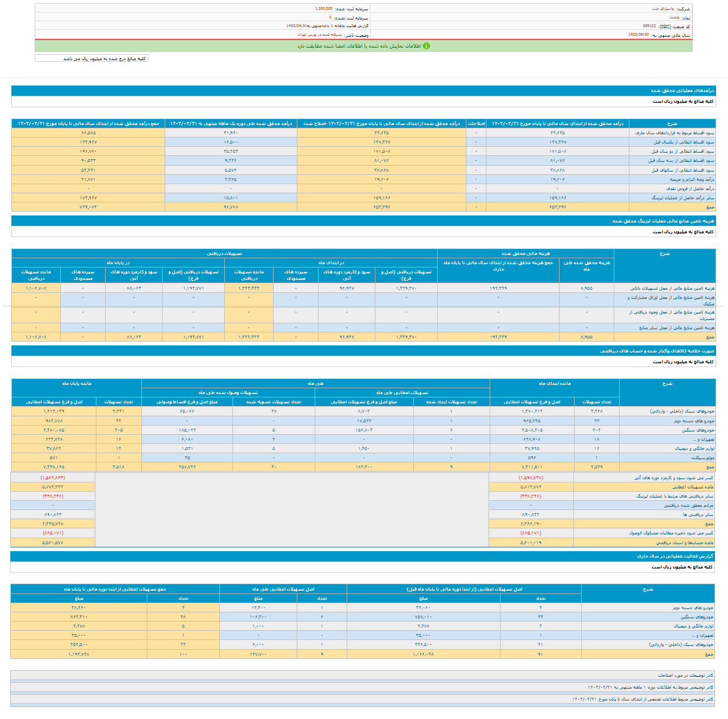This screenshot has width=728, height=719.
Task: Open the company name link واسپاری ملت
Action: [662, 9]
